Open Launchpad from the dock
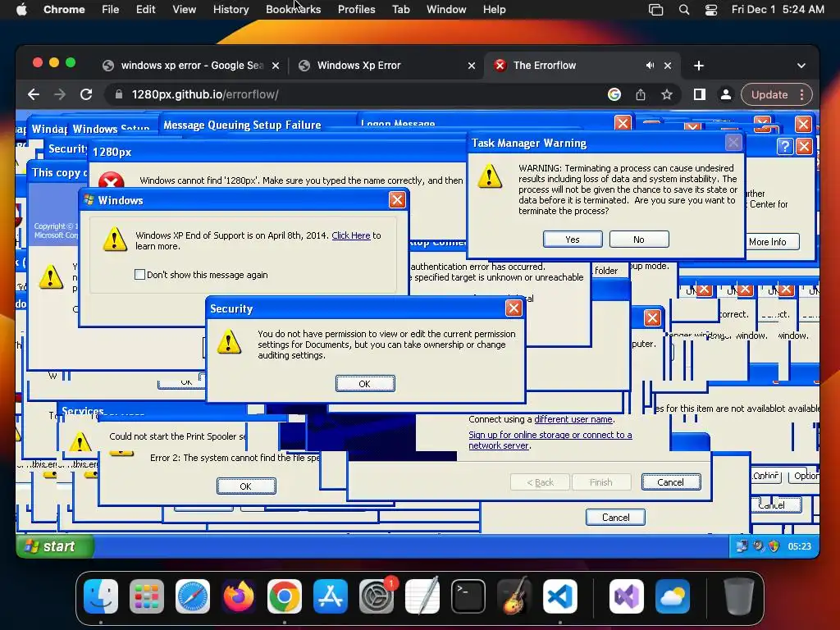840x630 pixels. [x=147, y=596]
